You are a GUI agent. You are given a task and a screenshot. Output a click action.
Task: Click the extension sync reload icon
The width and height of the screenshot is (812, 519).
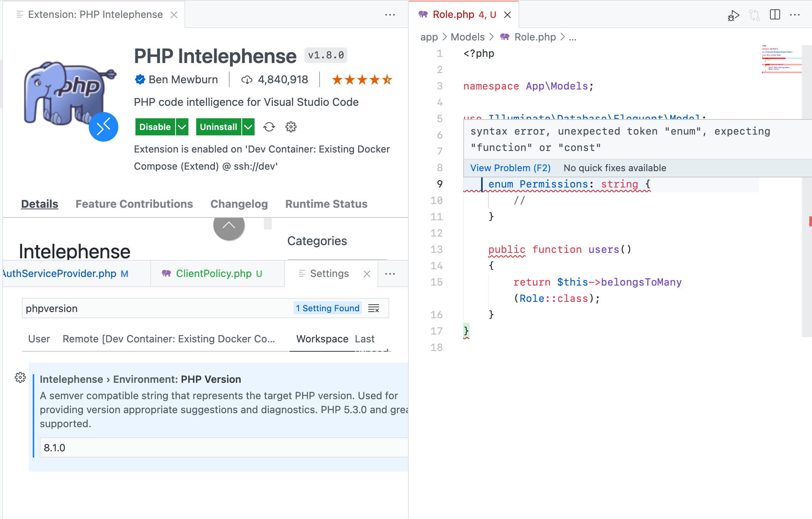tap(269, 127)
